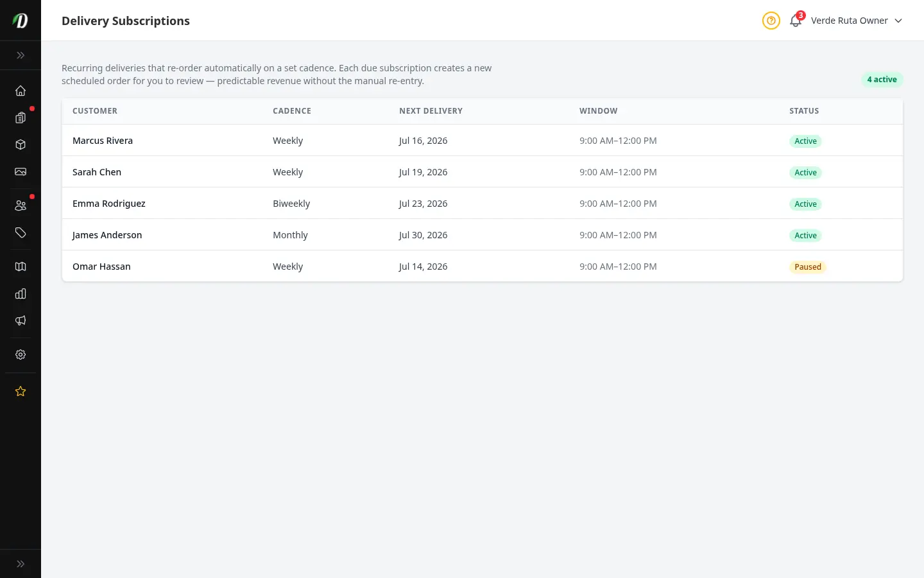
Task: Click the Jul 14, 2026 delivery date
Action: (423, 267)
